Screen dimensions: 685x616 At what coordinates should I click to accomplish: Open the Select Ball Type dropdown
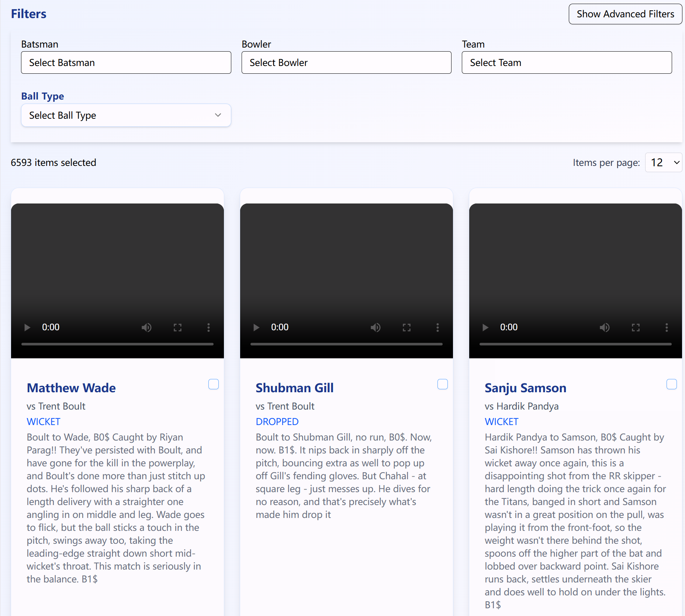click(x=126, y=115)
